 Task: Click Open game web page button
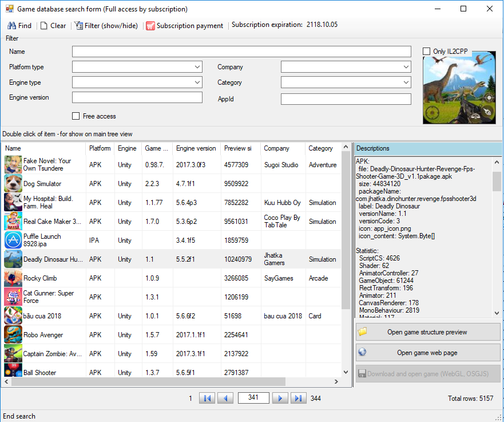[427, 353]
